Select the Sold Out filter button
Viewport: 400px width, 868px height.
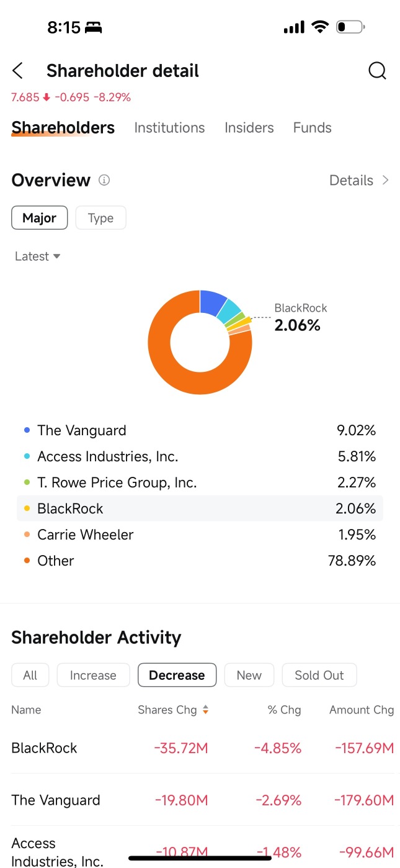(319, 675)
